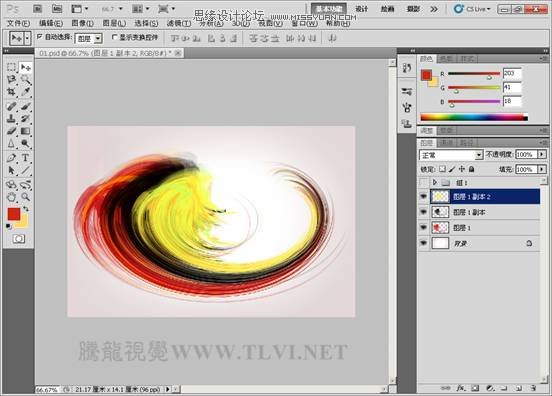
Task: Select the Line shape tool
Action: pyautogui.click(x=25, y=170)
